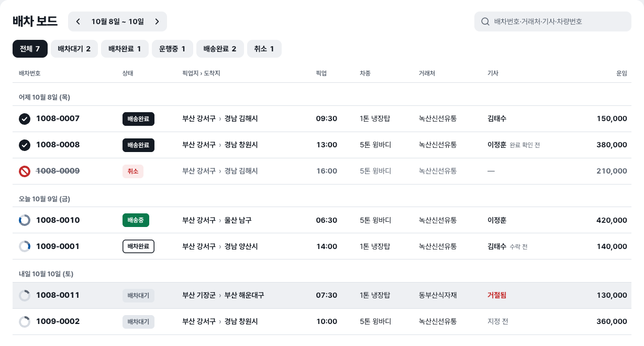Viewport: 644px width, 346px height.
Task: Click the 기사 column header
Action: [x=493, y=73]
